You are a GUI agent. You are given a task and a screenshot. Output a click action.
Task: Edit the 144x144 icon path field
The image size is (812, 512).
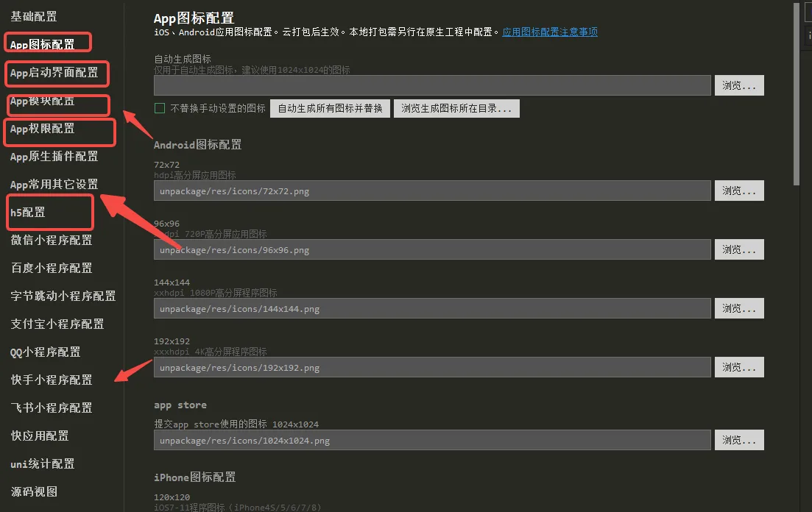point(432,308)
